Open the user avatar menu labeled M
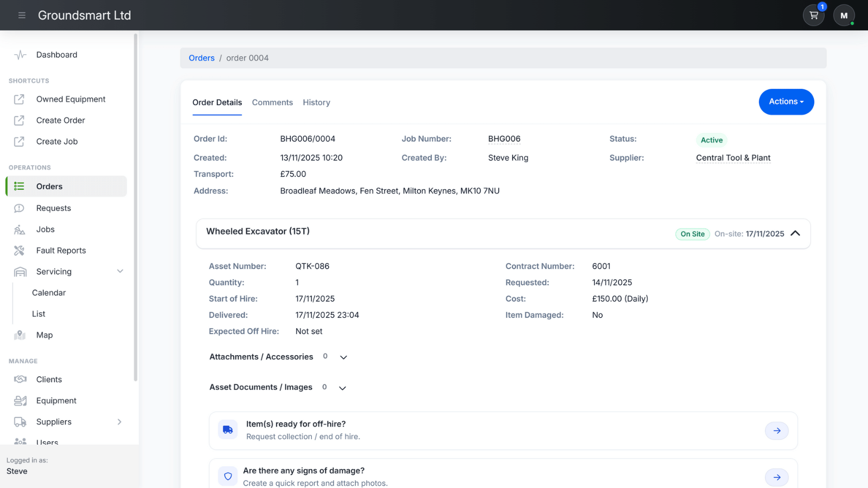 pos(844,15)
